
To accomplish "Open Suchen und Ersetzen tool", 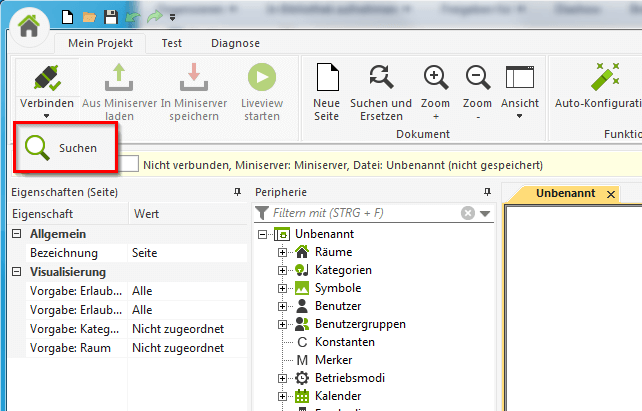I will click(380, 79).
